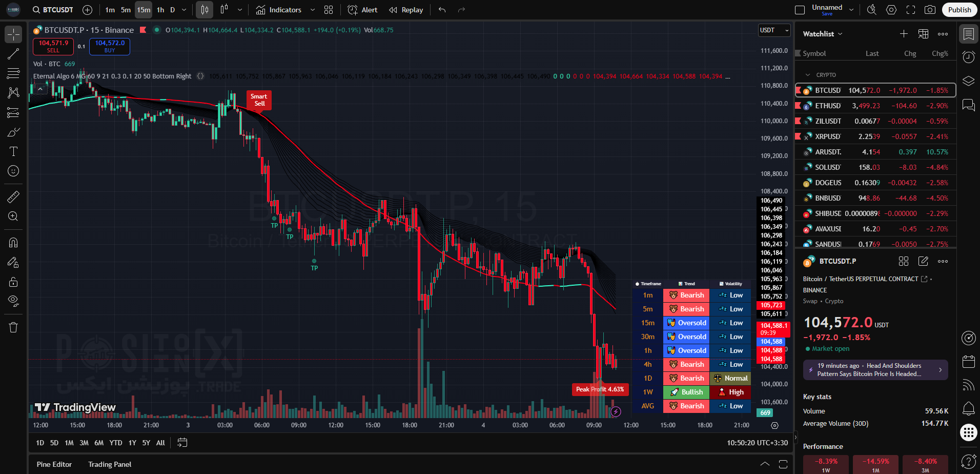Take a chart snapshot with camera icon
Image resolution: width=980 pixels, height=474 pixels.
(929, 10)
